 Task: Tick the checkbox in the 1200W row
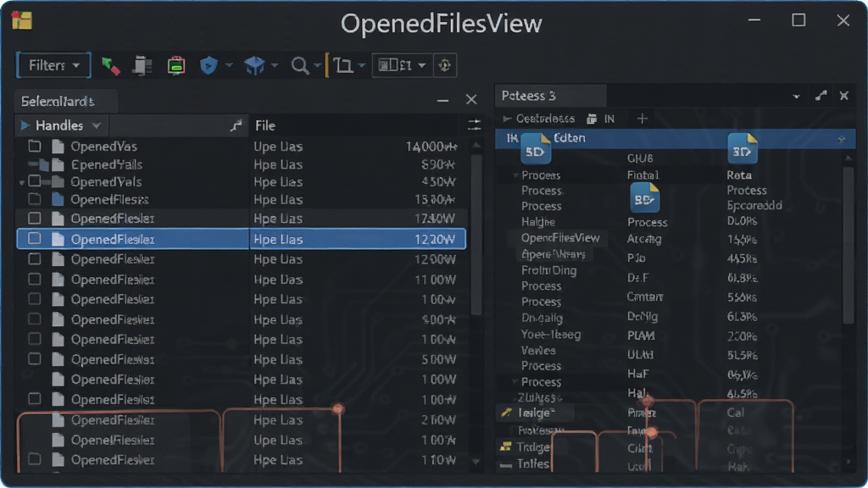[34, 258]
